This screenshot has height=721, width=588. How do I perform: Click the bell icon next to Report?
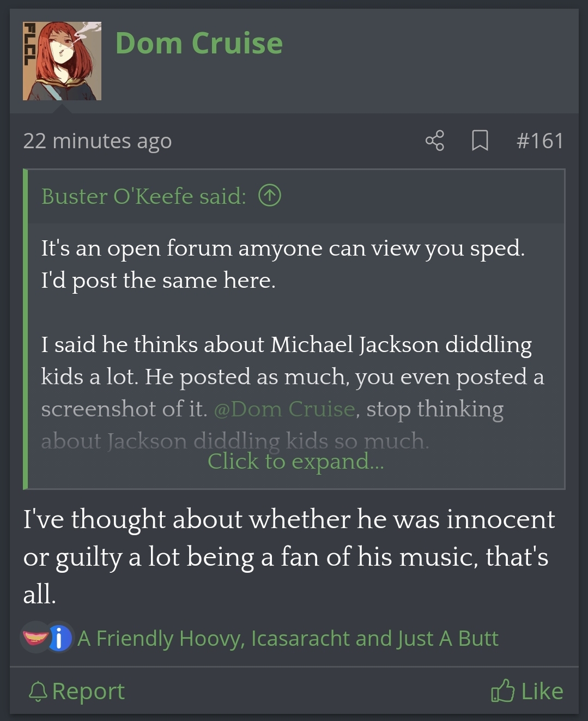38,692
